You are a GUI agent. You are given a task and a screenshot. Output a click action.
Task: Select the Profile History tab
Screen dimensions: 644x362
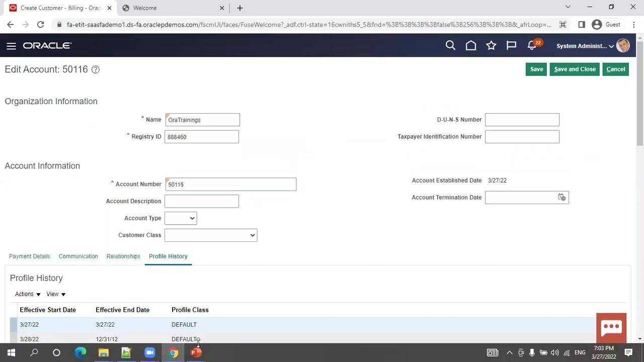168,256
